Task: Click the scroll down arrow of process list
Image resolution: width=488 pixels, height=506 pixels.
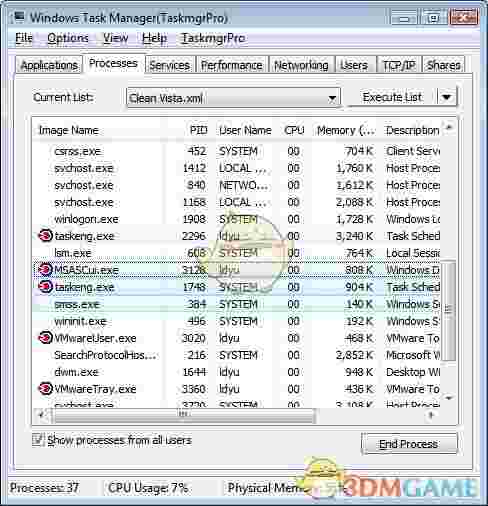Action: tap(449, 397)
